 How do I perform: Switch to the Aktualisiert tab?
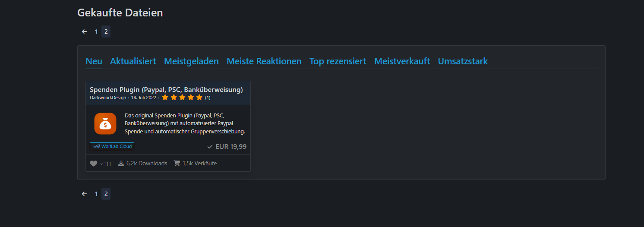pos(133,61)
